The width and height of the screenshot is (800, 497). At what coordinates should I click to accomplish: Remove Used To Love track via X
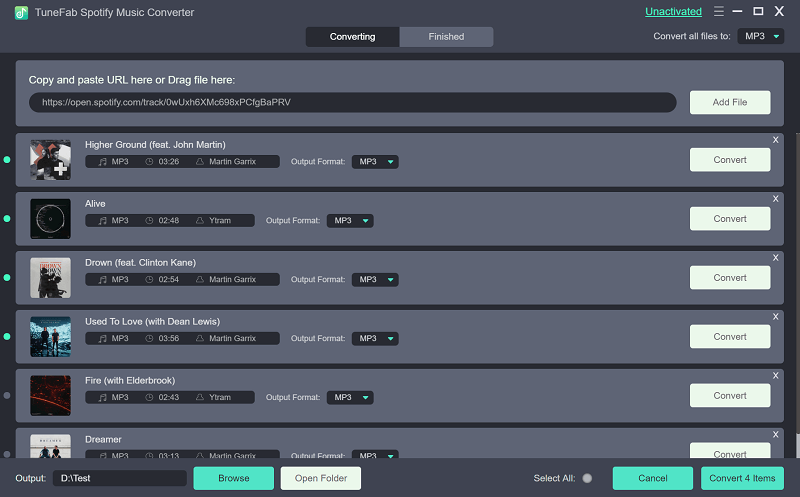[x=776, y=317]
